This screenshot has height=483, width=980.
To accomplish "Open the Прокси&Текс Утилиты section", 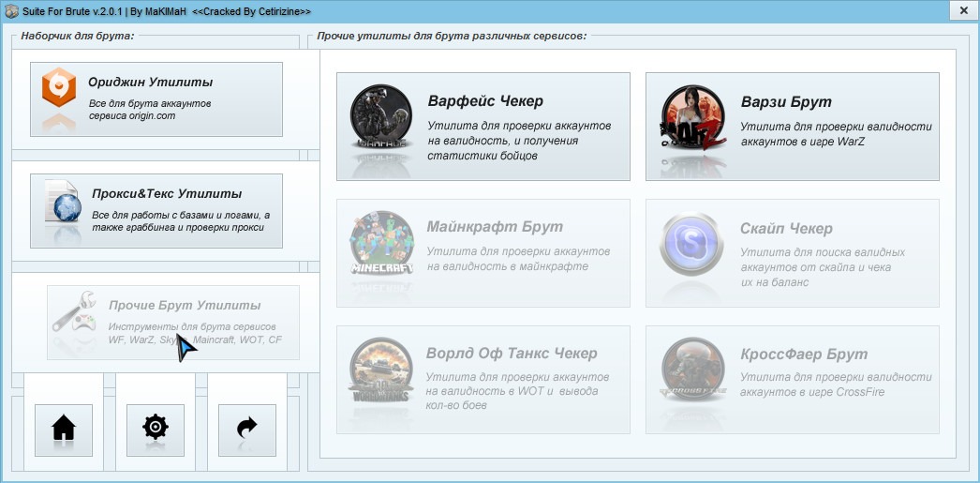I will point(156,211).
